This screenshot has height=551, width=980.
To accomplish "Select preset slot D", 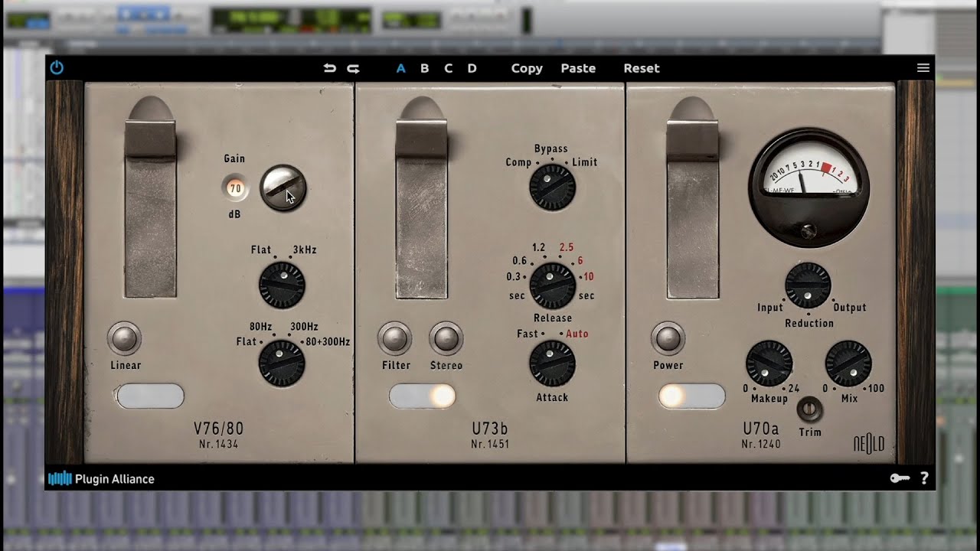I will coord(472,68).
